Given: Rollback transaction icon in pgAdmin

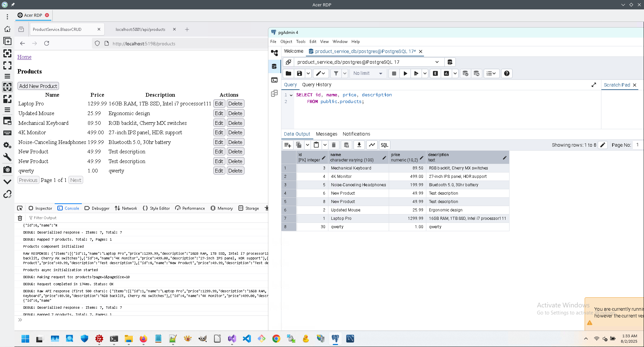Looking at the screenshot, I should point(476,73).
